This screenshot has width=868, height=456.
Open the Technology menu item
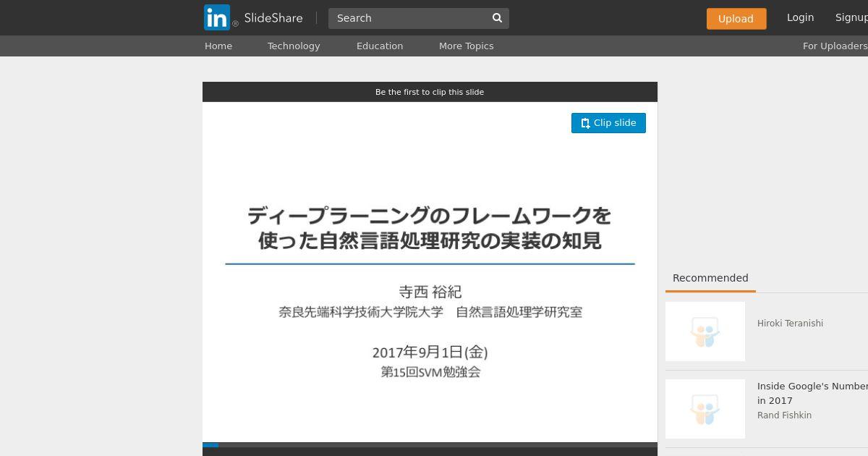click(x=294, y=46)
